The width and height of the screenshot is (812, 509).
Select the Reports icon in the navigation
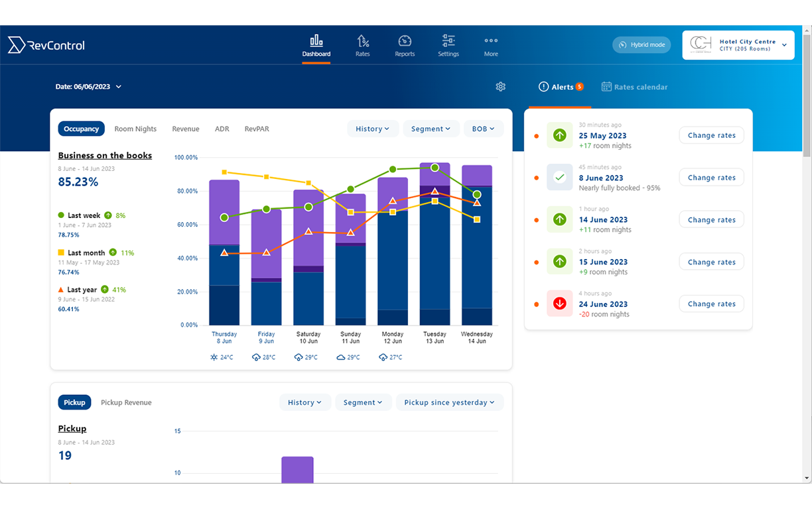[x=405, y=40]
